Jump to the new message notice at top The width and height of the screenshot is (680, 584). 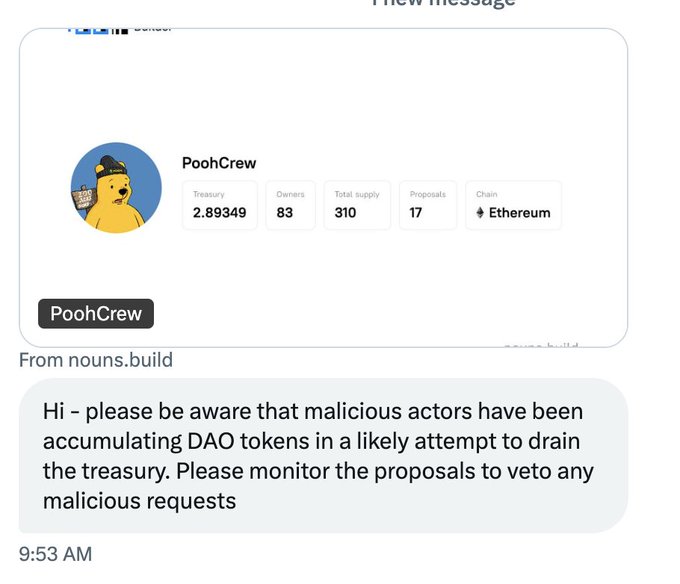click(x=444, y=3)
